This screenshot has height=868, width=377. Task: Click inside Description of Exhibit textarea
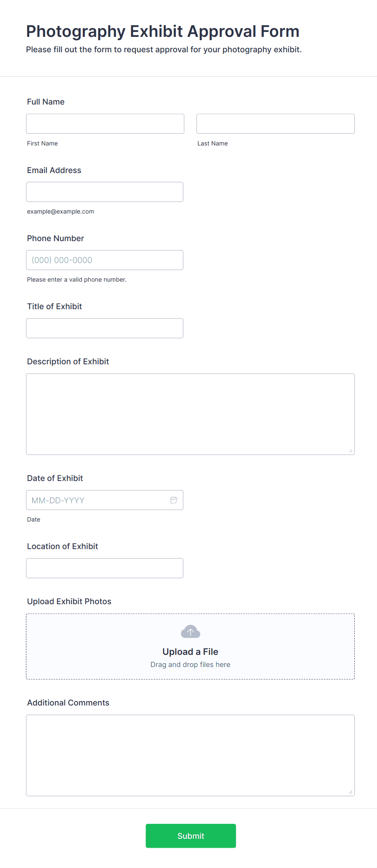[x=190, y=414]
